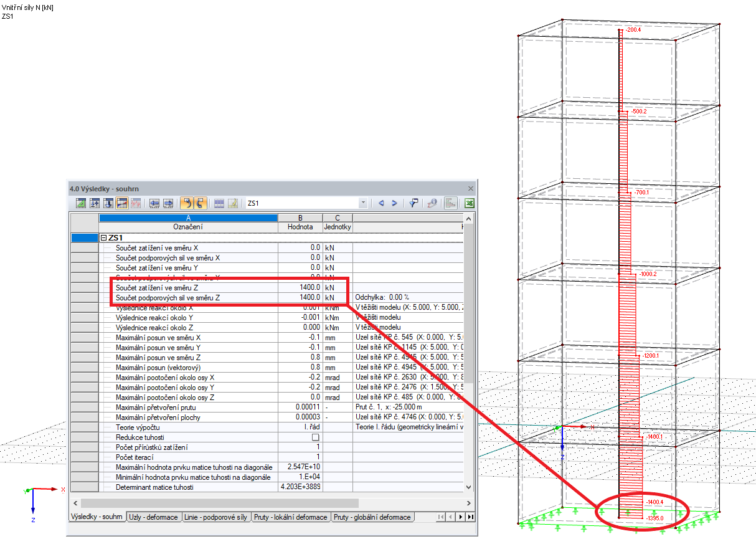
Task: Click the blue table grid toolbar icon
Action: click(219, 203)
